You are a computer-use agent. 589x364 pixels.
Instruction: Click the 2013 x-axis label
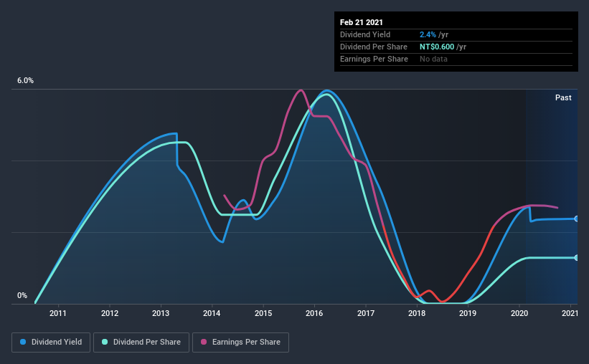click(161, 313)
